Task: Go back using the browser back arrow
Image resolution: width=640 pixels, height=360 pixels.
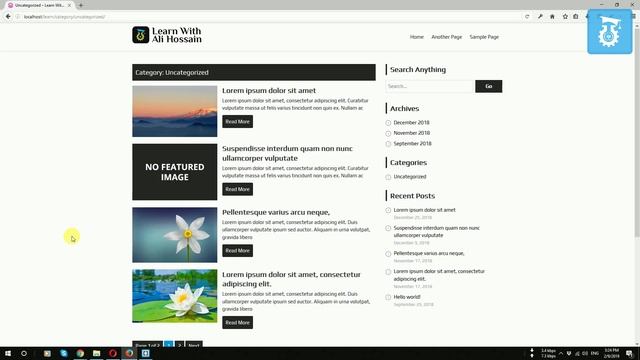Action: click(x=8, y=17)
